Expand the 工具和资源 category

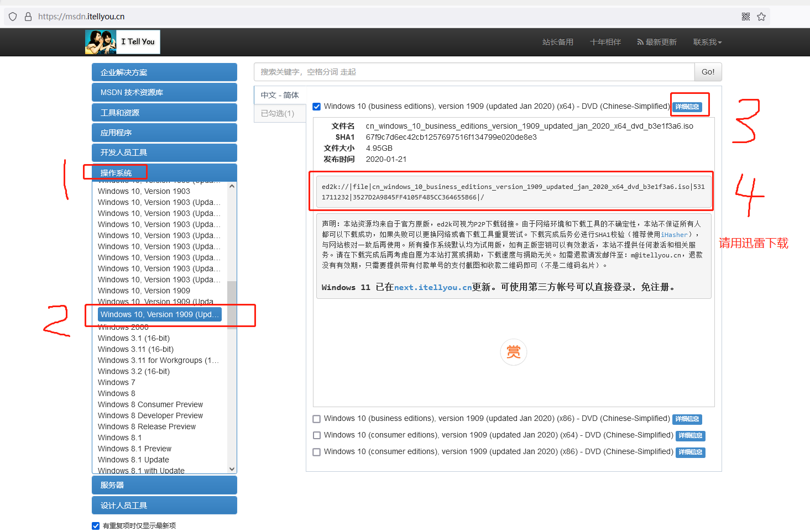[x=164, y=113]
